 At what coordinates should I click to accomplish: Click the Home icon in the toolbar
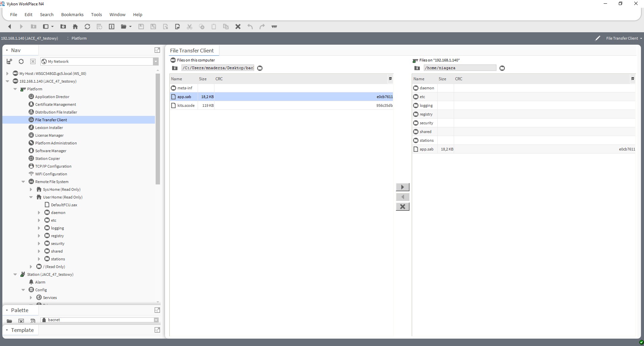pyautogui.click(x=75, y=27)
